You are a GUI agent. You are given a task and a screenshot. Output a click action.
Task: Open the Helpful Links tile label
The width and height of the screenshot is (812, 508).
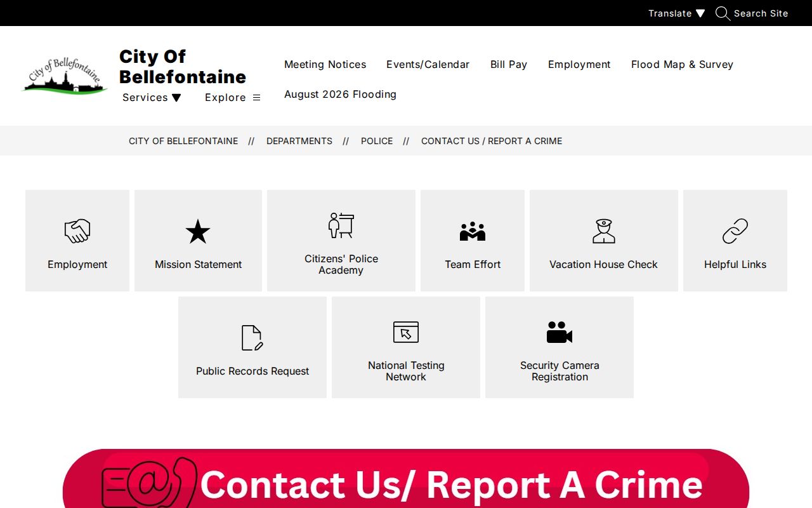click(x=735, y=264)
